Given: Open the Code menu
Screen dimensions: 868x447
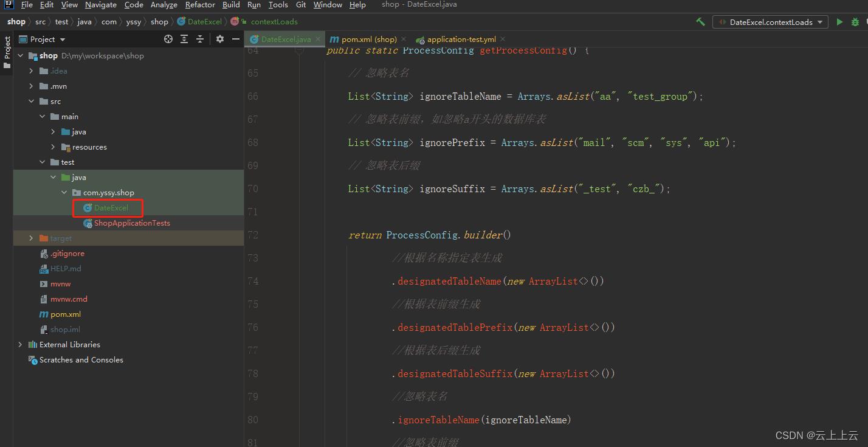Looking at the screenshot, I should tap(134, 5).
